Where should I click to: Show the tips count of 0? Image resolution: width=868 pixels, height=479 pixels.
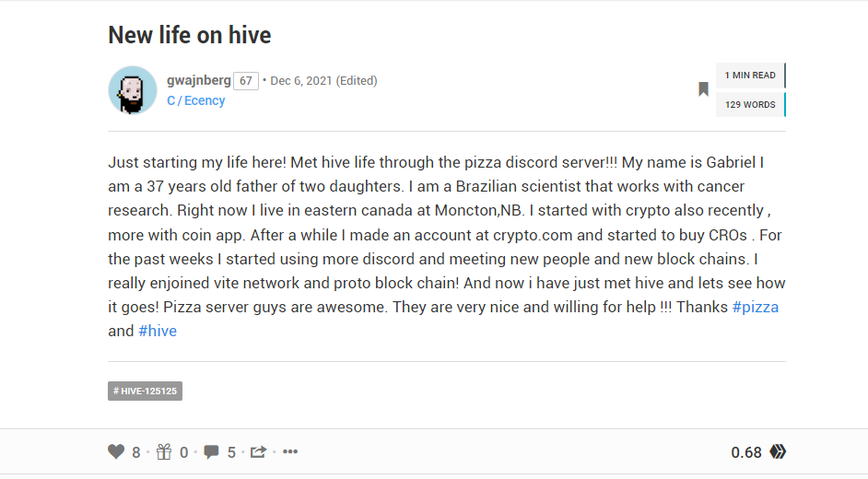(x=183, y=452)
